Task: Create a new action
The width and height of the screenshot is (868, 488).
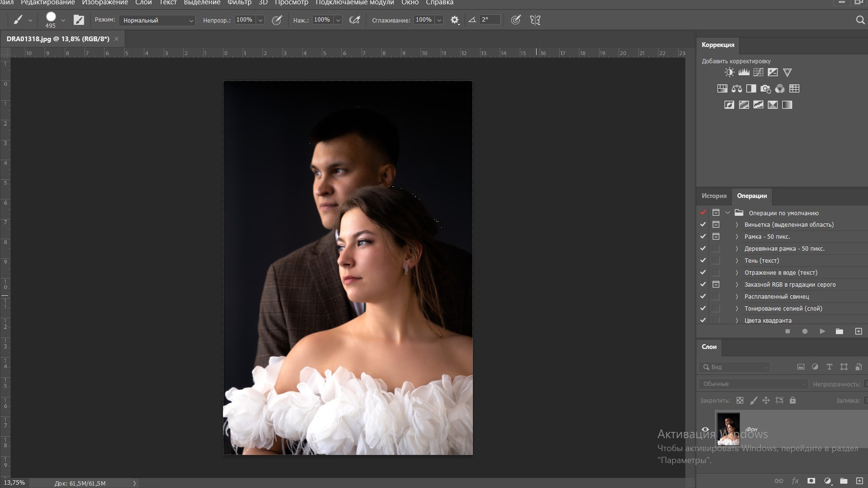Action: [858, 331]
